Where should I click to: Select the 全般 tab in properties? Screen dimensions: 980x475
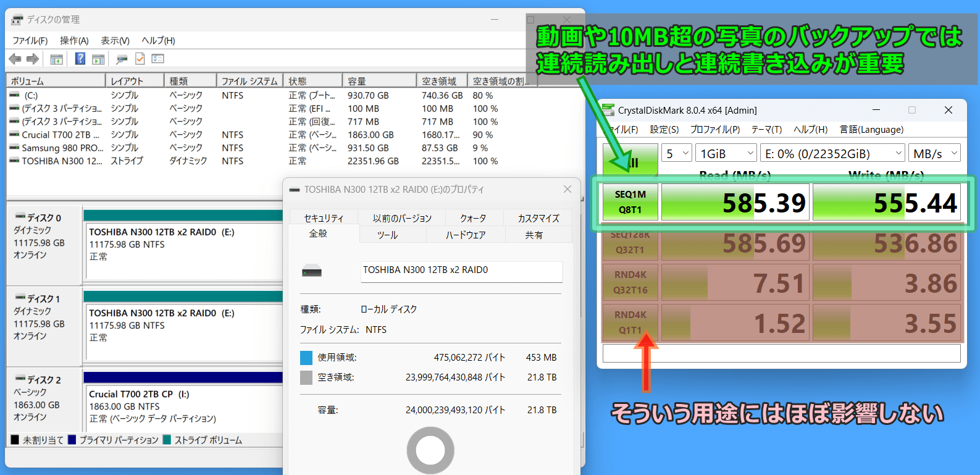(x=319, y=233)
